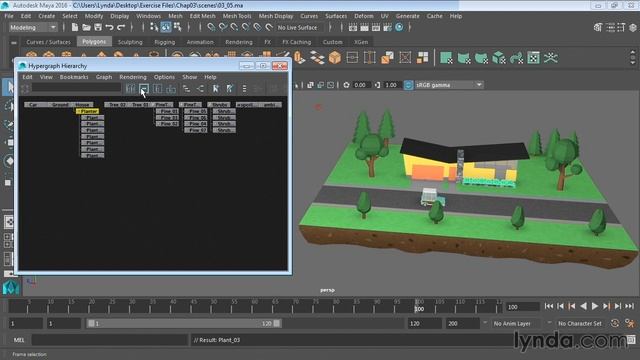Collapse the Planter node in Hypergraph

coord(78,111)
